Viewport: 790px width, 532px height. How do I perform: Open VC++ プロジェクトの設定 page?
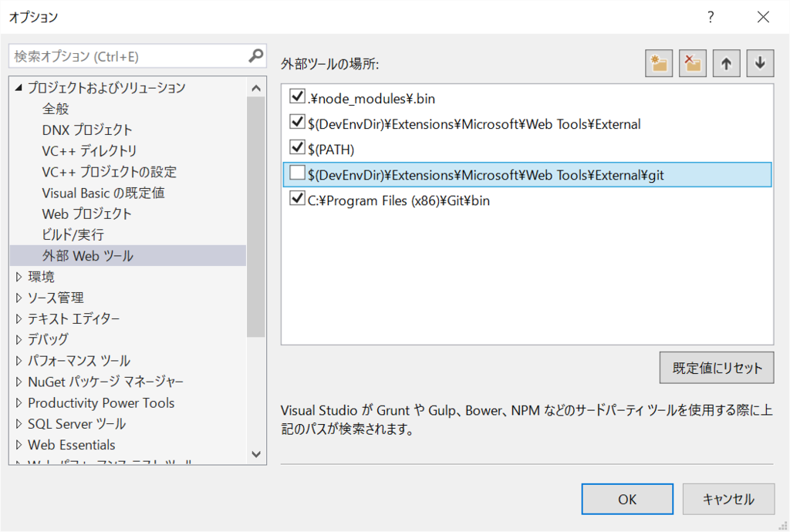coord(110,172)
